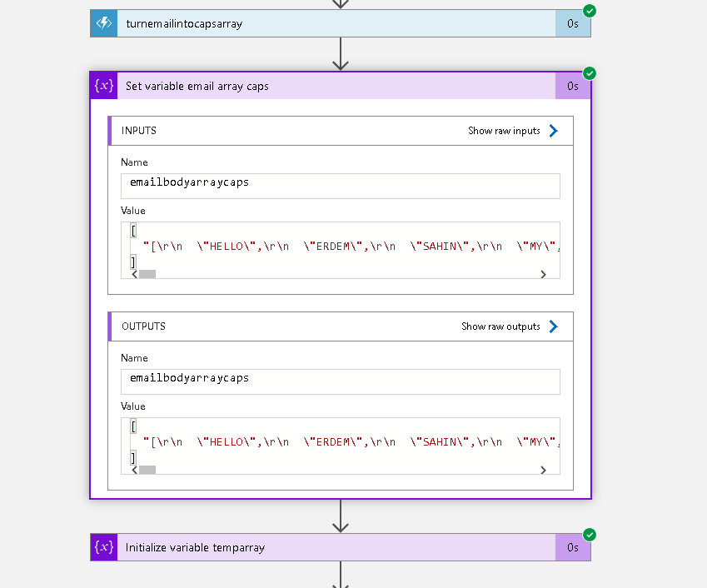Click scroll left arrow in outputs Value box
The image size is (707, 588).
134,470
